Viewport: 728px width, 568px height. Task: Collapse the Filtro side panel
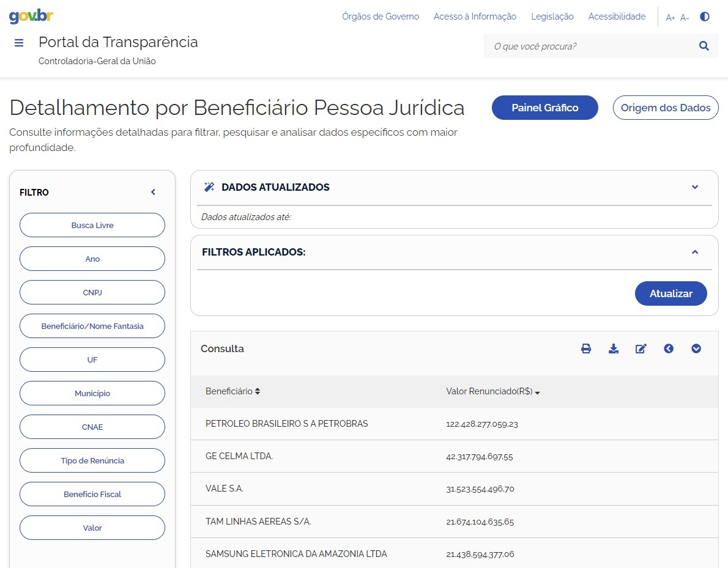(153, 192)
